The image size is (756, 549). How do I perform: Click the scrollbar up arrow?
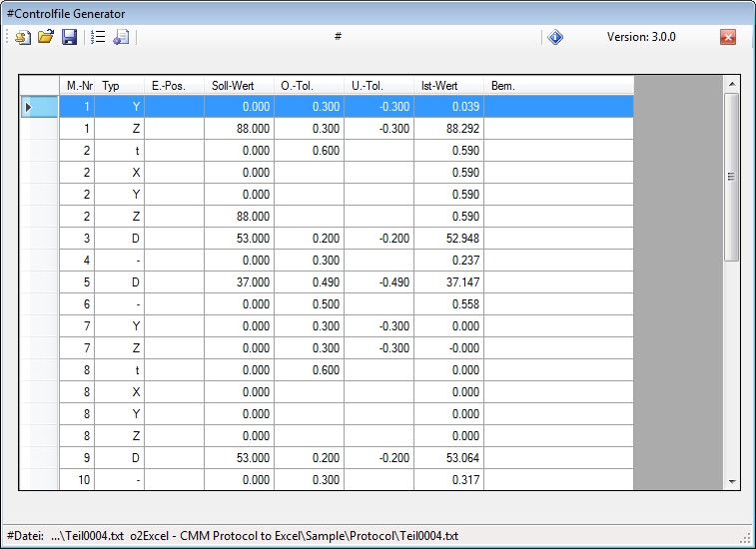732,84
